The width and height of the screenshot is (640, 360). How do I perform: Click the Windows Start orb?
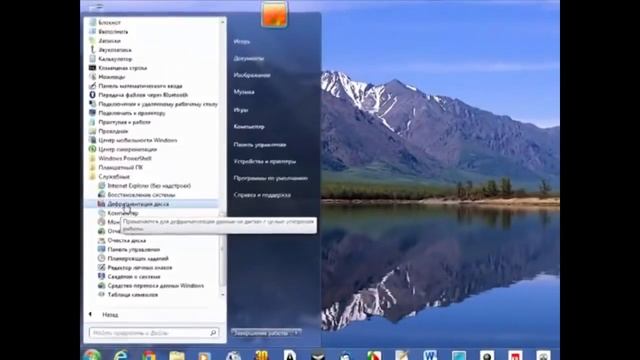click(92, 355)
